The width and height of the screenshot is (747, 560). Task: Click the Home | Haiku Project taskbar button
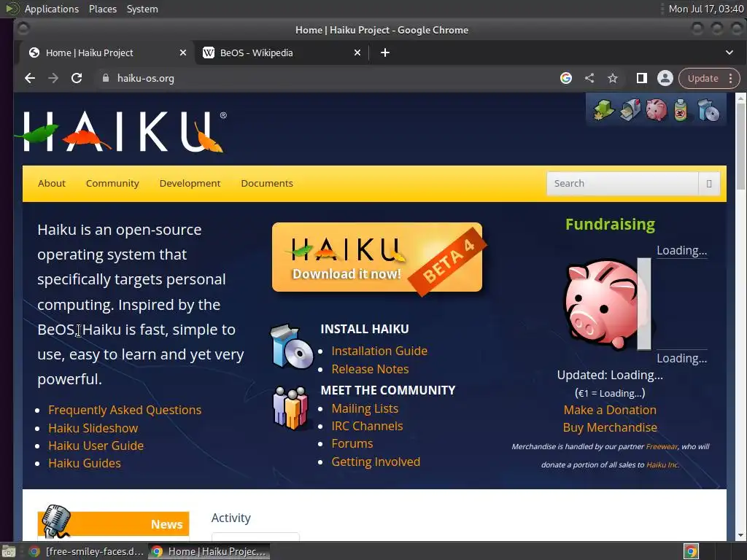[209, 551]
